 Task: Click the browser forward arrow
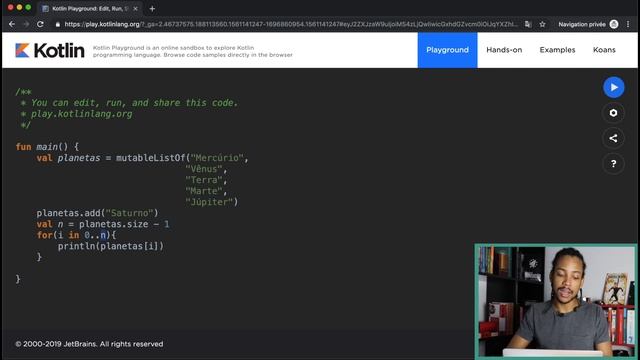click(x=26, y=24)
